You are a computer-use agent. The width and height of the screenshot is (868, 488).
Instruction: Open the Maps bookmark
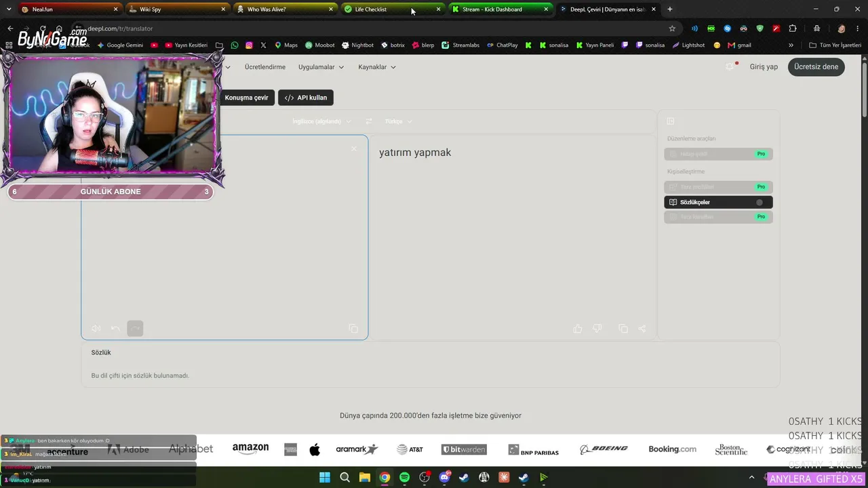pos(286,45)
